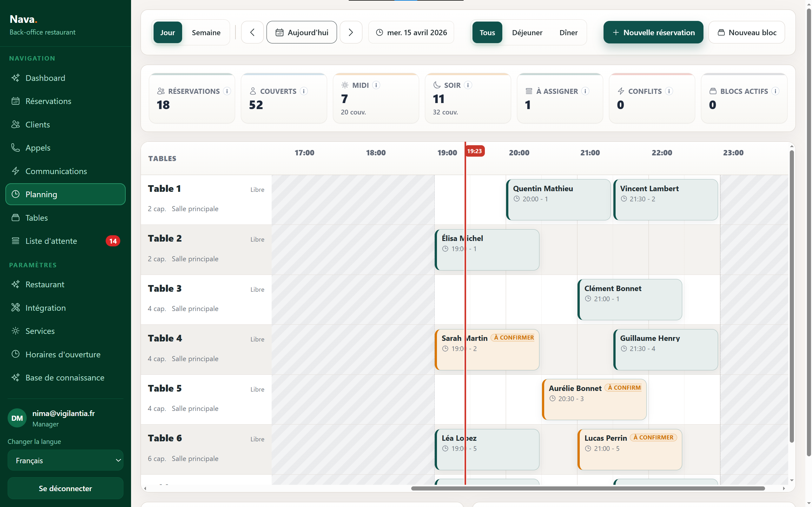Open Vincent Lambert reservation at 21:30
This screenshot has width=812, height=507.
point(665,199)
